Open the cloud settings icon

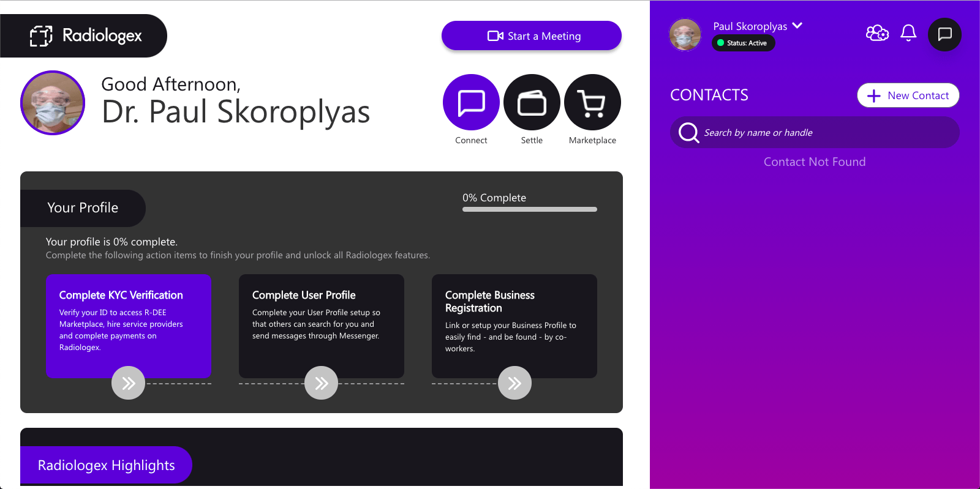coord(877,33)
